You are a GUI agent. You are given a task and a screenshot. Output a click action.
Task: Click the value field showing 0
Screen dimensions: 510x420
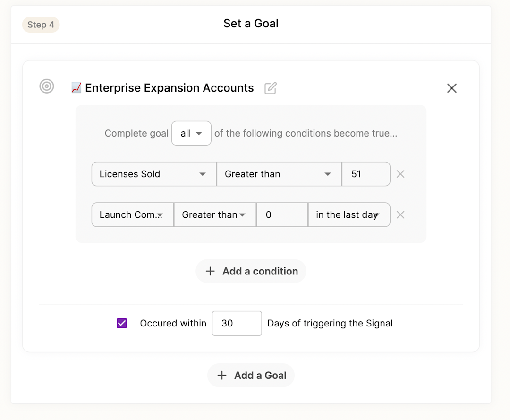(282, 215)
